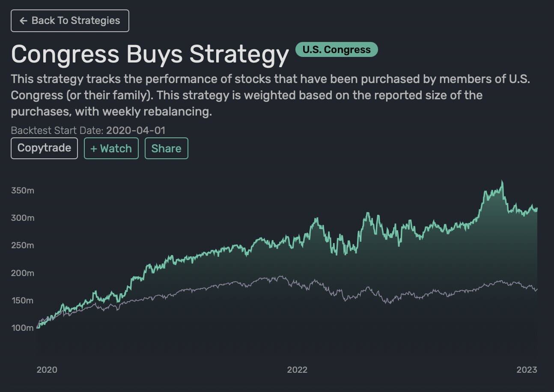Click the left arrow icon in Back button
Screen dimensions: 554x392
(24, 21)
